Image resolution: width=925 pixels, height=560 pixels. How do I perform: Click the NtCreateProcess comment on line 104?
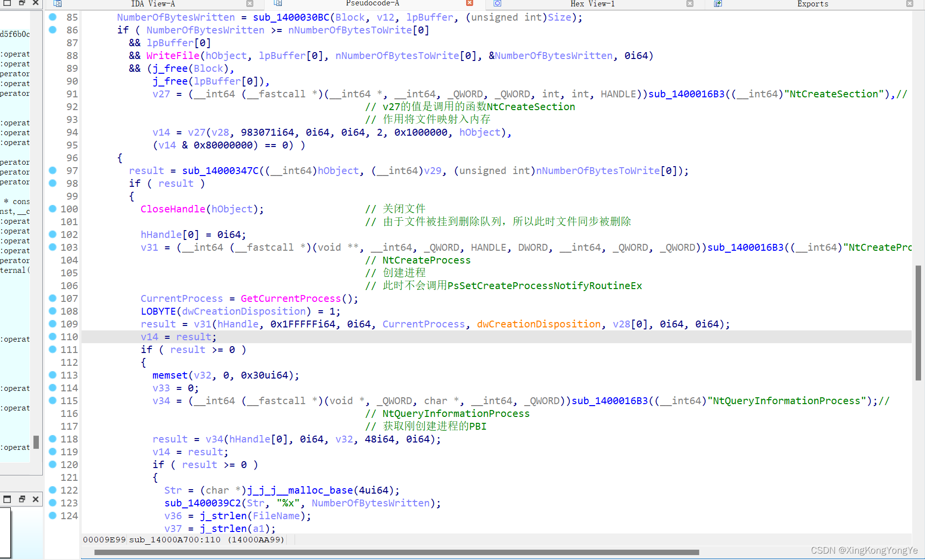tap(418, 260)
